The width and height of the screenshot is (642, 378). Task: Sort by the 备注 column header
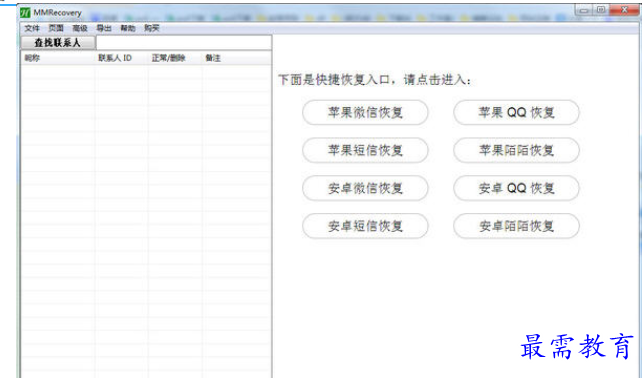tap(236, 58)
